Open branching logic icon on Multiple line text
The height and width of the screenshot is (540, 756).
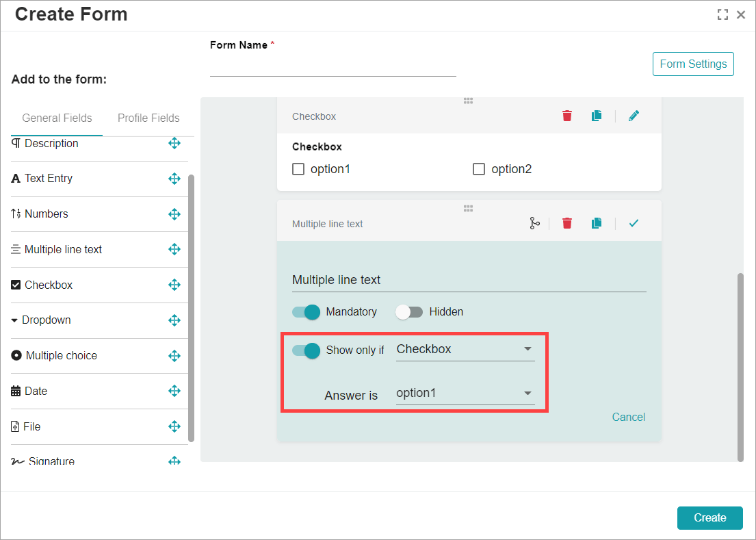[x=535, y=223]
